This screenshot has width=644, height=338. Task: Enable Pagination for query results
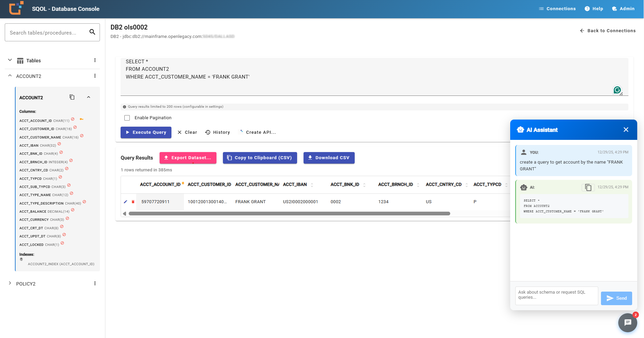tap(127, 118)
